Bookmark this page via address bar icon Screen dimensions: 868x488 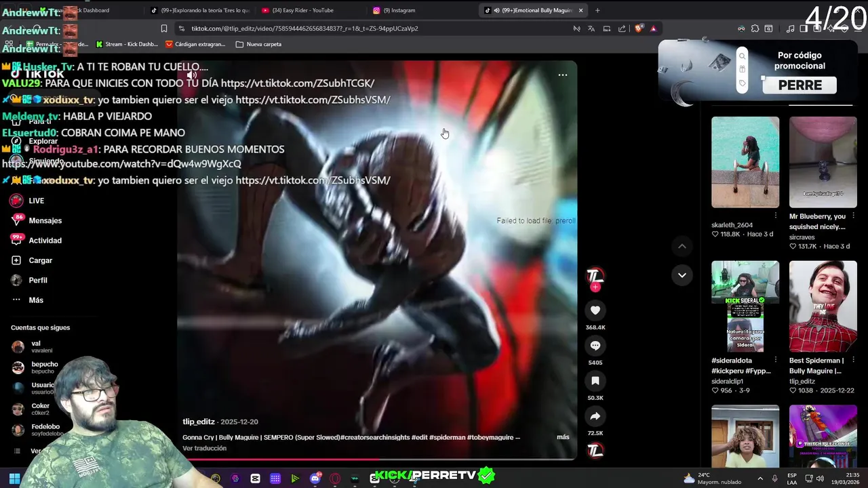pos(163,28)
